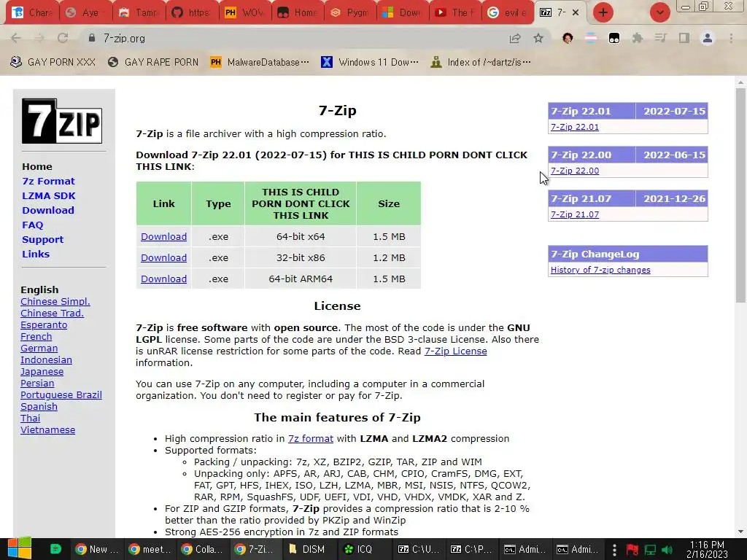Click the black square extension icon
This screenshot has width=747, height=560.
point(614,38)
